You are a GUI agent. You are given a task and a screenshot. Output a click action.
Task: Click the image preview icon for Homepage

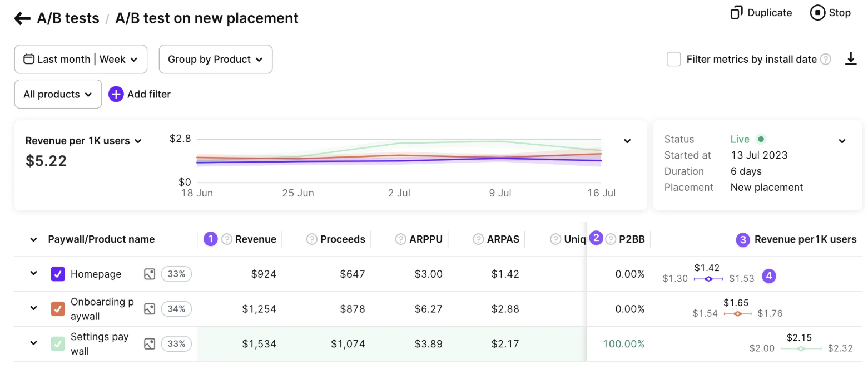(149, 274)
